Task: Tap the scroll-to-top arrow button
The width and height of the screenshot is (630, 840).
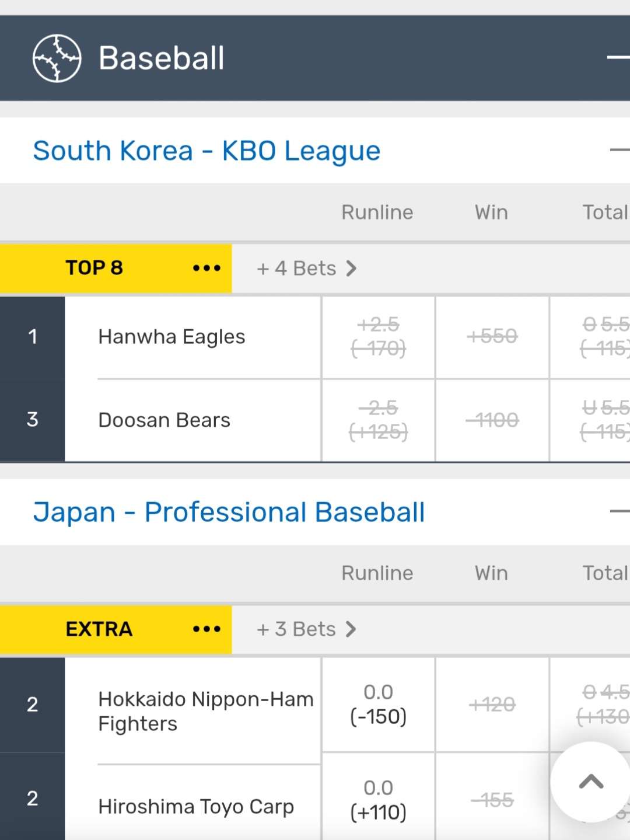Action: click(x=591, y=782)
